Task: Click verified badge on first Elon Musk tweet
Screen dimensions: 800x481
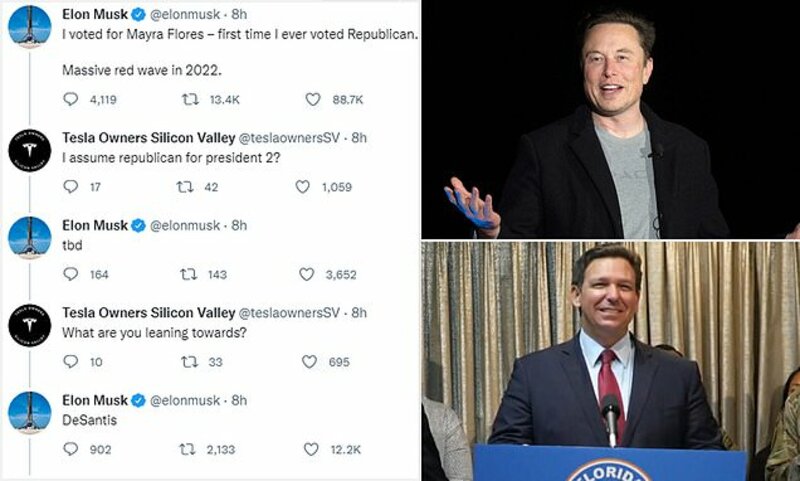Action: click(x=138, y=15)
